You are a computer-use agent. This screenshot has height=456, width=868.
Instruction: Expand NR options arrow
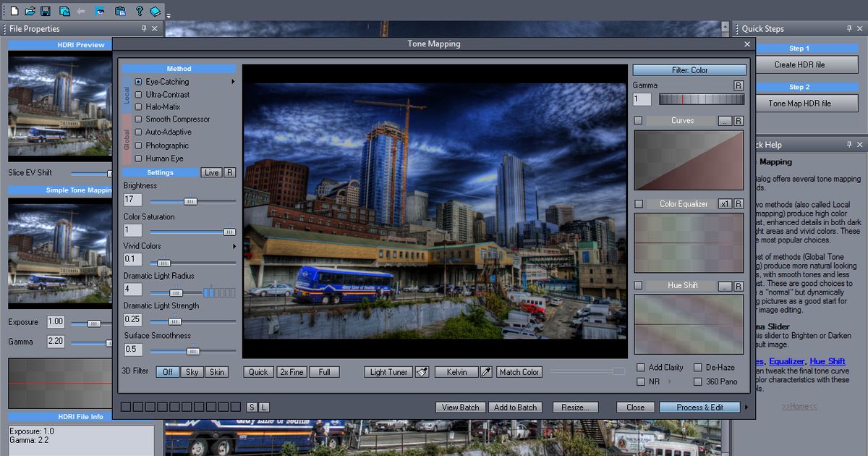[x=668, y=381]
